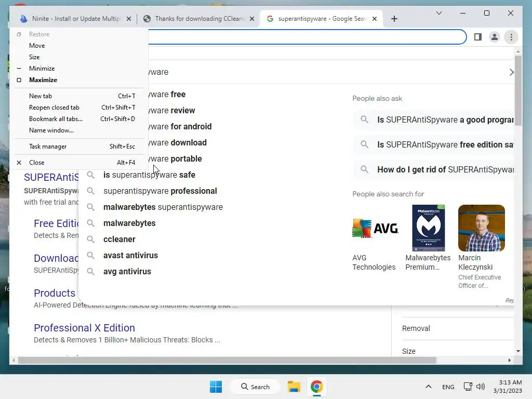Pick the 'ccleaner' suggestion
This screenshot has width=532, height=399.
pos(119,240)
